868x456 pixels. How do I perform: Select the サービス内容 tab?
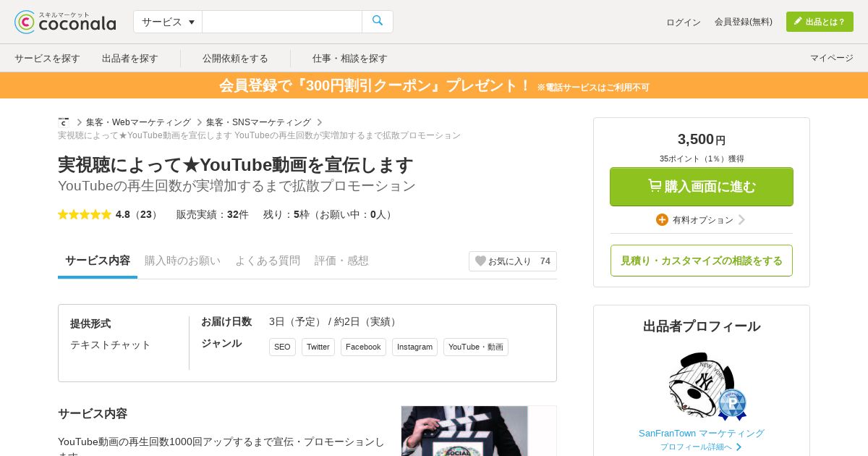click(98, 261)
